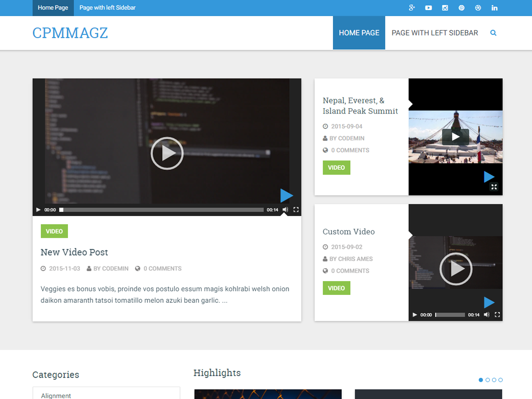Visit the Instagram social icon
532x399 pixels.
[445, 8]
